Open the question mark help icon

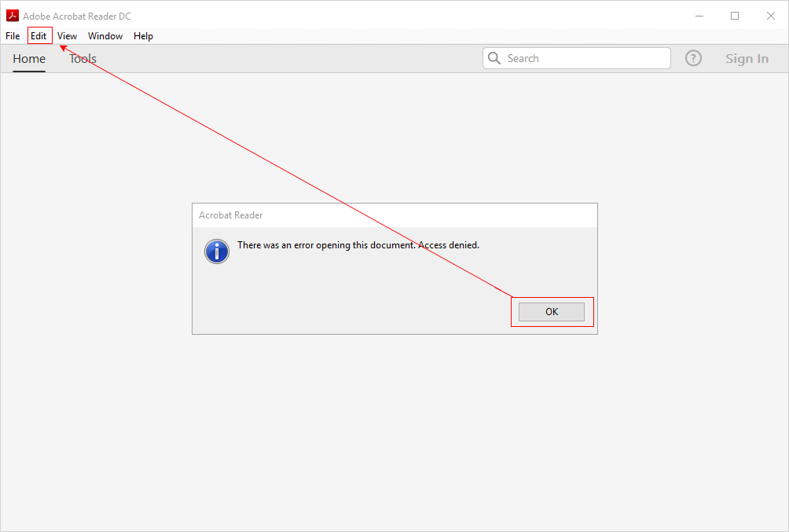point(693,58)
